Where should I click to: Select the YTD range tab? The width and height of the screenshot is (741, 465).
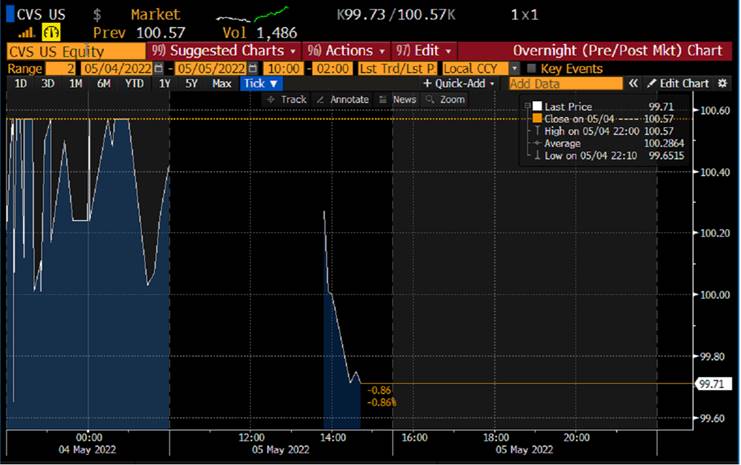point(134,84)
